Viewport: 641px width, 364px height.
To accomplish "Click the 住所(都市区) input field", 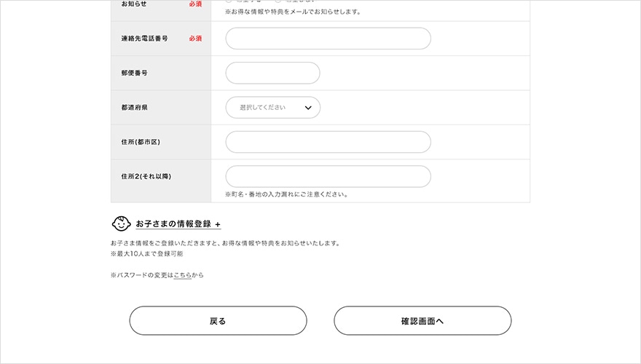I will tap(328, 142).
